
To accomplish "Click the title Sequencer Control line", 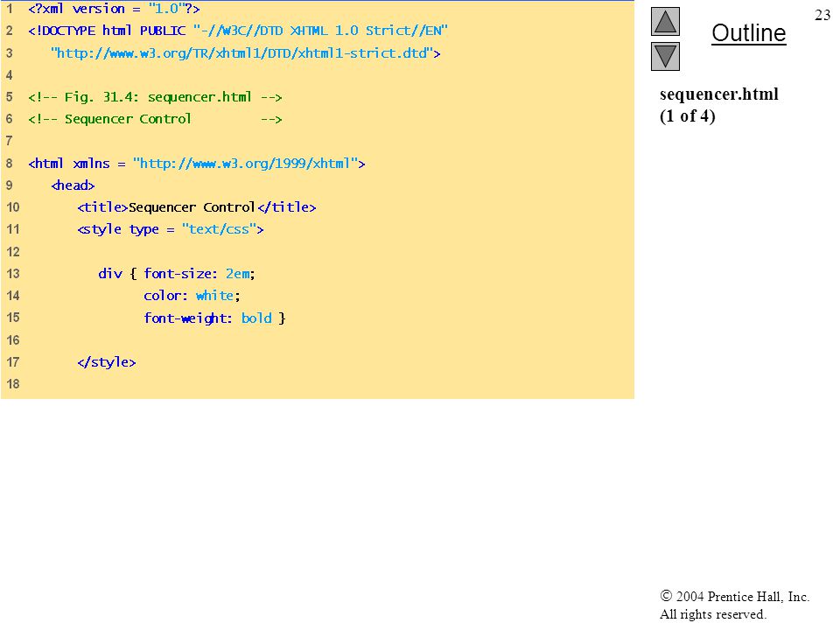I will (197, 207).
